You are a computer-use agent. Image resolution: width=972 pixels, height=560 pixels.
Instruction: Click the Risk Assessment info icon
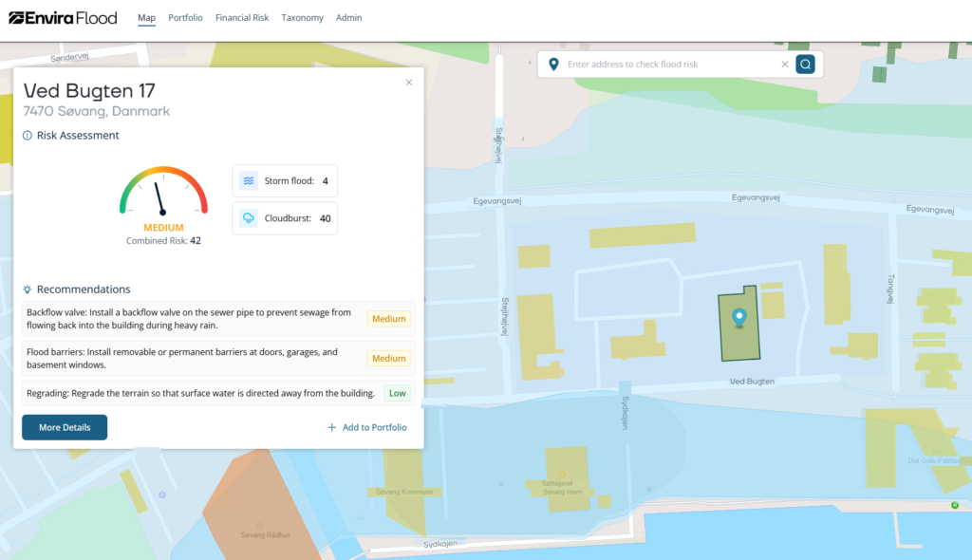(x=28, y=135)
